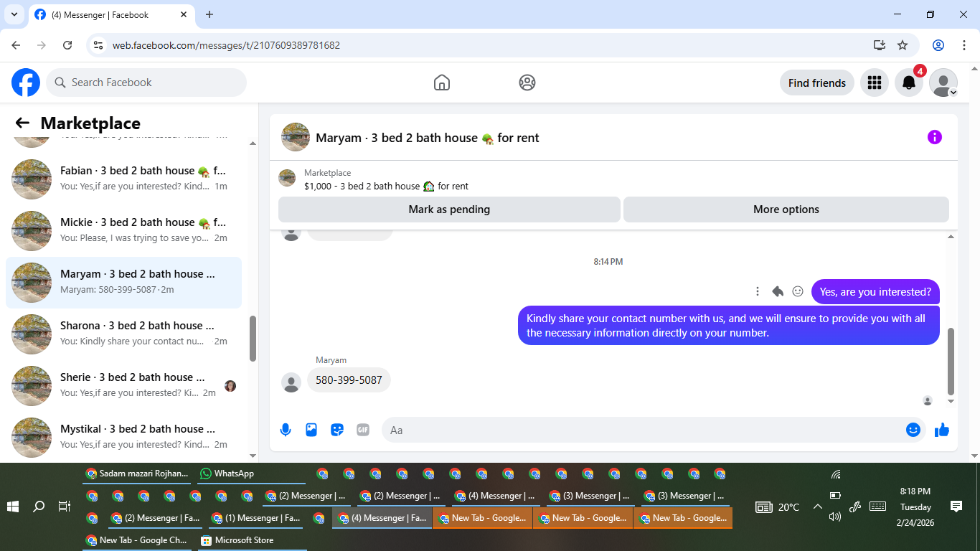Choose a sticker icon

pos(337,430)
